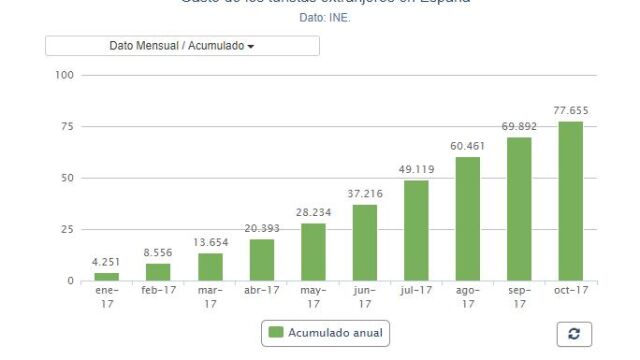640x360 pixels.
Task: Click the value label 77.655
Action: tap(571, 111)
